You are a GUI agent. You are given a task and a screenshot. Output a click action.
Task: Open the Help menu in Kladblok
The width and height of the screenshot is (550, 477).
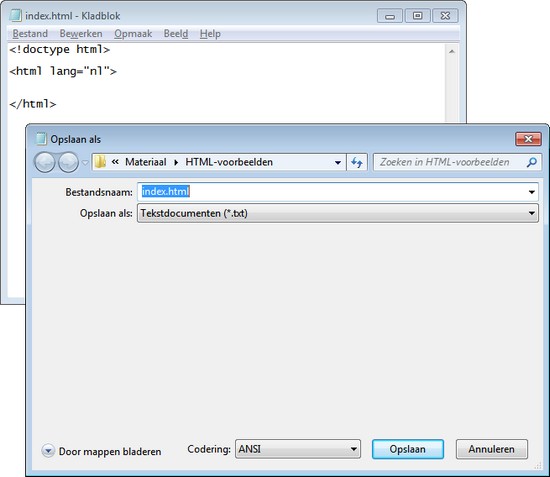(x=210, y=34)
